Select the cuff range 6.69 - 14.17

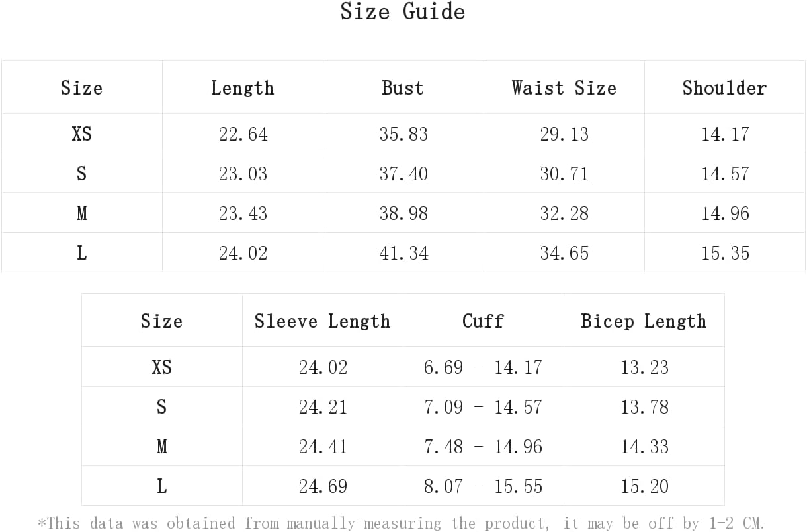[x=483, y=367]
